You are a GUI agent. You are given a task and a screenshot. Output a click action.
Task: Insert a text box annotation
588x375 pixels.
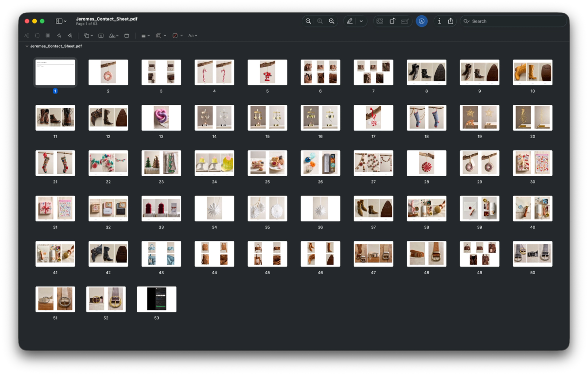(x=101, y=36)
